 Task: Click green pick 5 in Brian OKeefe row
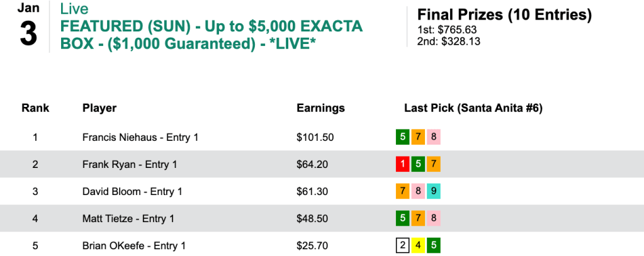pos(433,246)
